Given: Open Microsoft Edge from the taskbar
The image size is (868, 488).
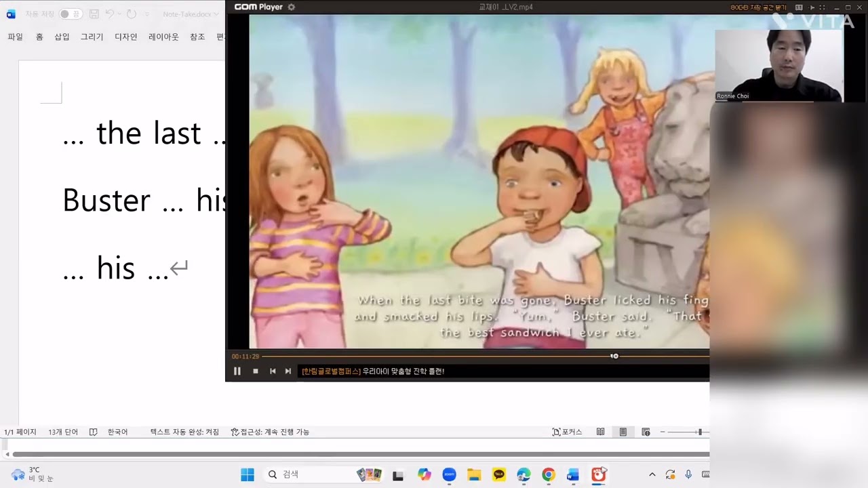Looking at the screenshot, I should tap(524, 474).
